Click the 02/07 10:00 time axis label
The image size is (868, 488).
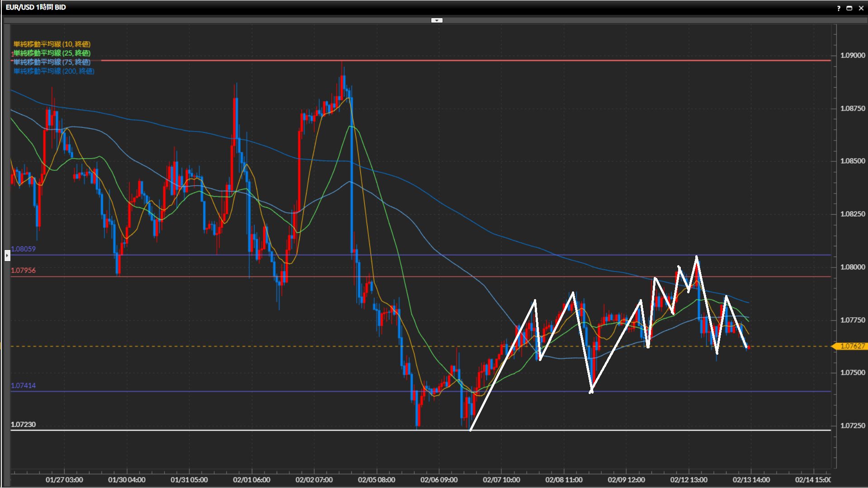[501, 479]
